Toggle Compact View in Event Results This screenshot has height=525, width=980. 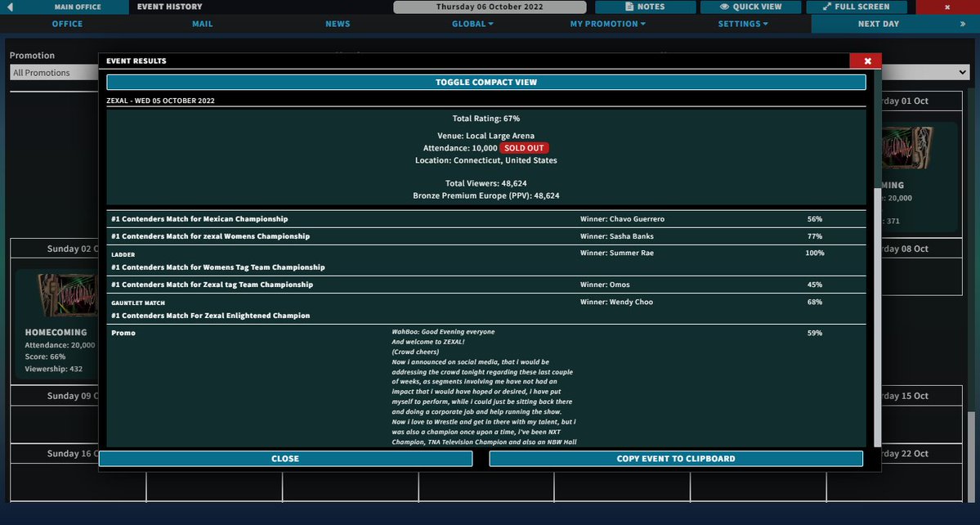click(x=486, y=82)
